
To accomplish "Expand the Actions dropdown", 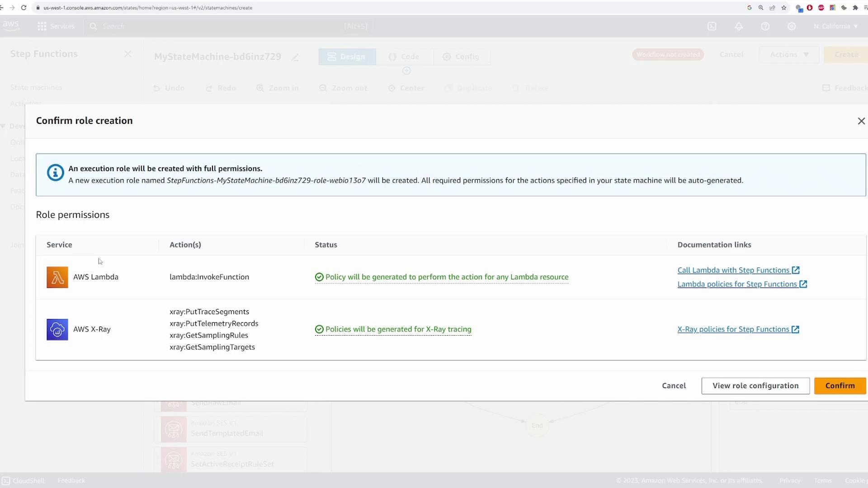I will tap(789, 55).
